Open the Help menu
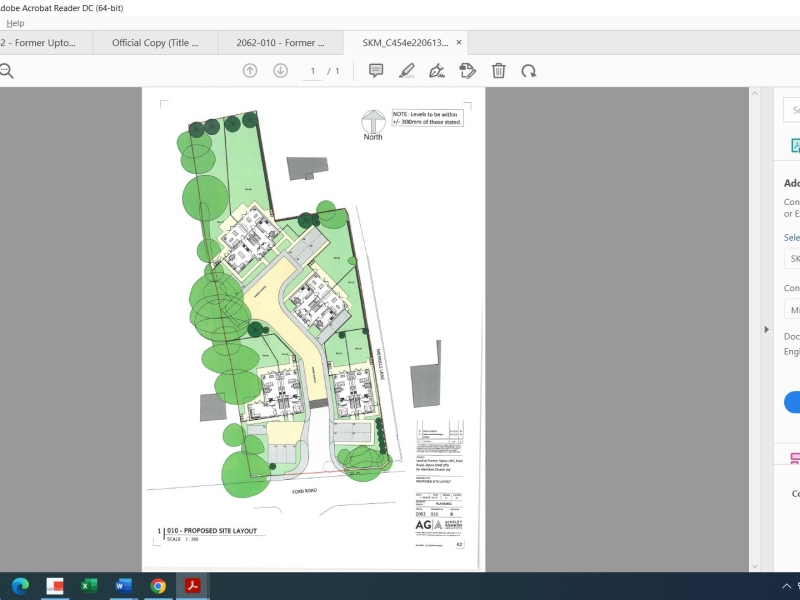The width and height of the screenshot is (800, 600). [x=15, y=22]
